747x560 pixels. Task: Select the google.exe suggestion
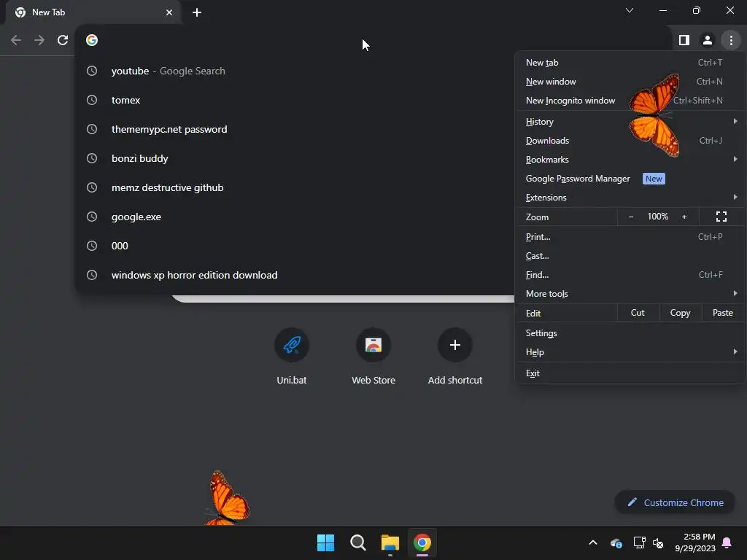[295, 217]
